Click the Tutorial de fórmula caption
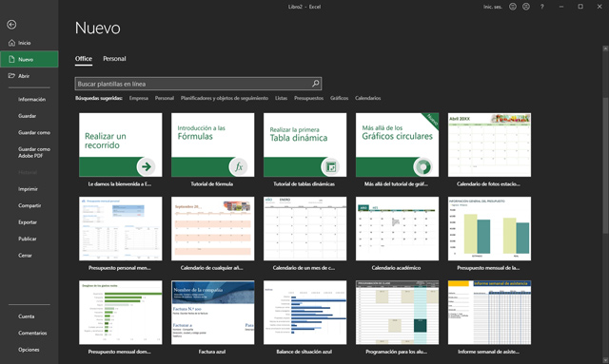This screenshot has height=364, width=609. [212, 184]
